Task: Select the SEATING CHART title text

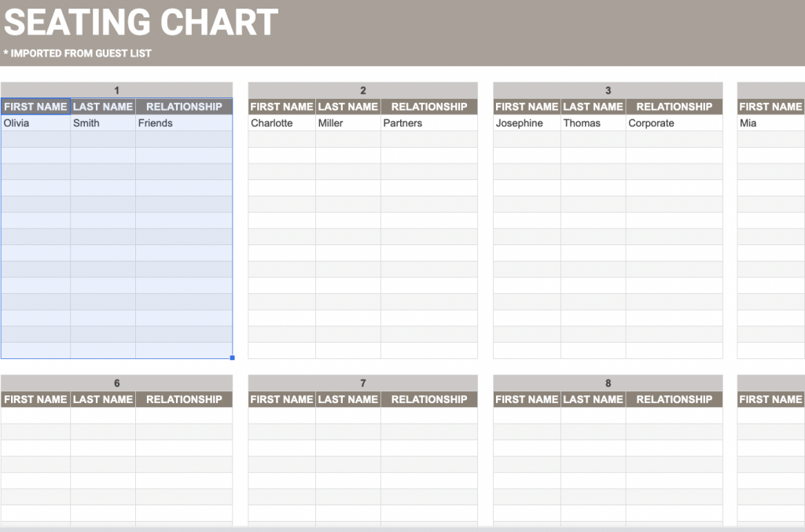Action: tap(140, 24)
